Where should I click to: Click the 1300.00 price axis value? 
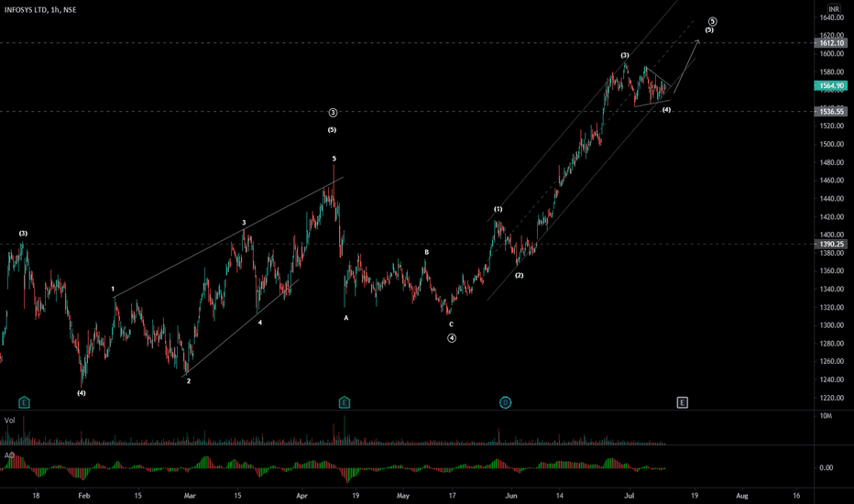pyautogui.click(x=832, y=325)
